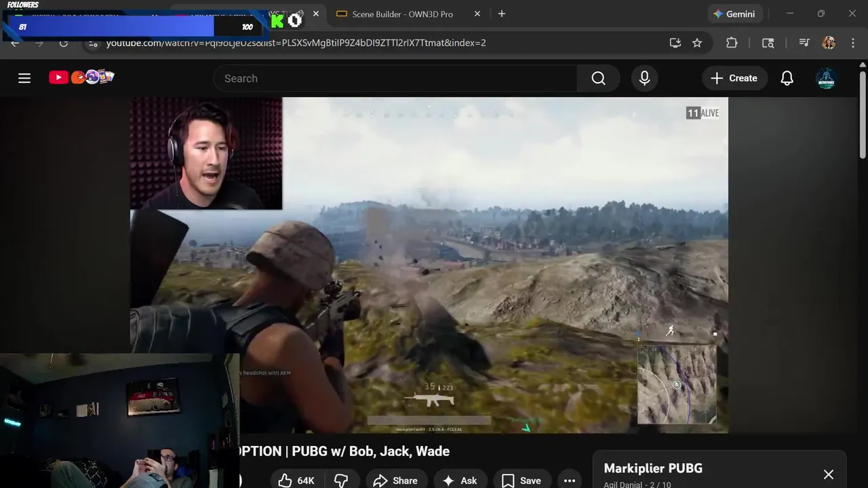Click the YouTube search magnifier button

point(598,79)
